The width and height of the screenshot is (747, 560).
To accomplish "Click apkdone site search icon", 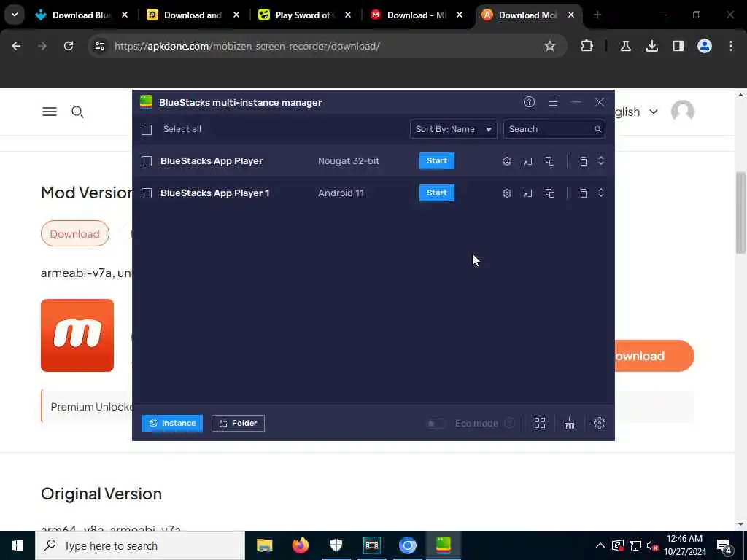I will pyautogui.click(x=77, y=112).
